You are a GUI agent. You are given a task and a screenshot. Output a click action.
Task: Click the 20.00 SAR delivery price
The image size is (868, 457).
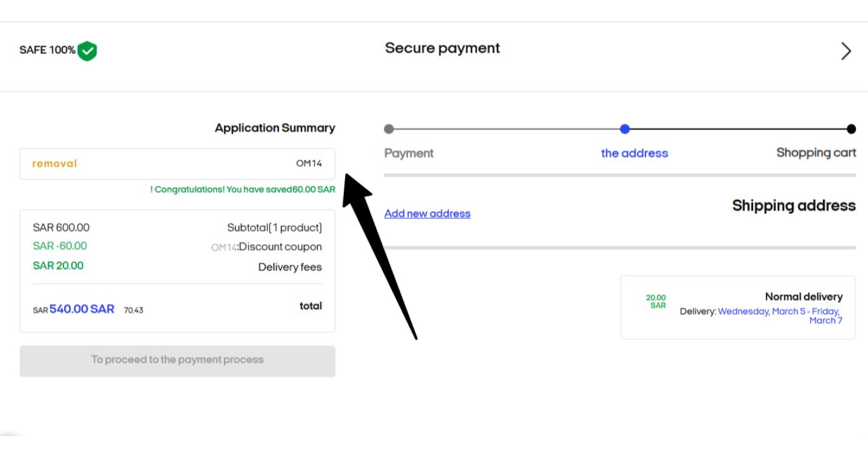click(x=656, y=301)
